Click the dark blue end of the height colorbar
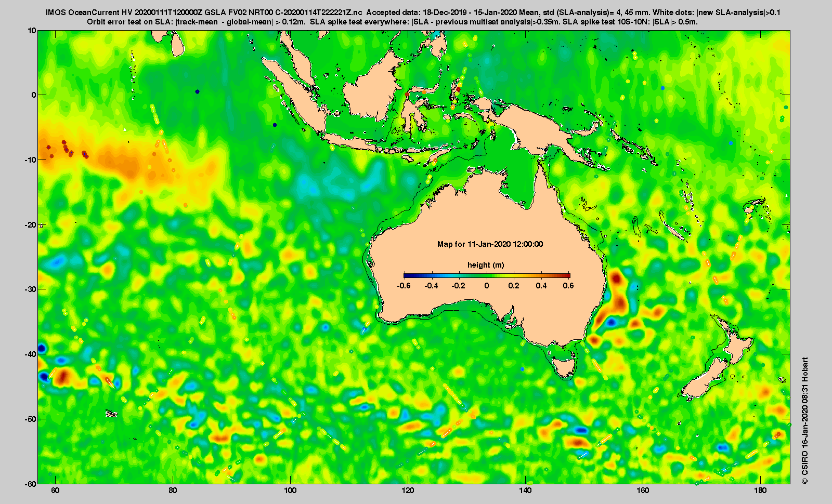Image resolution: width=832 pixels, height=504 pixels. coord(407,275)
